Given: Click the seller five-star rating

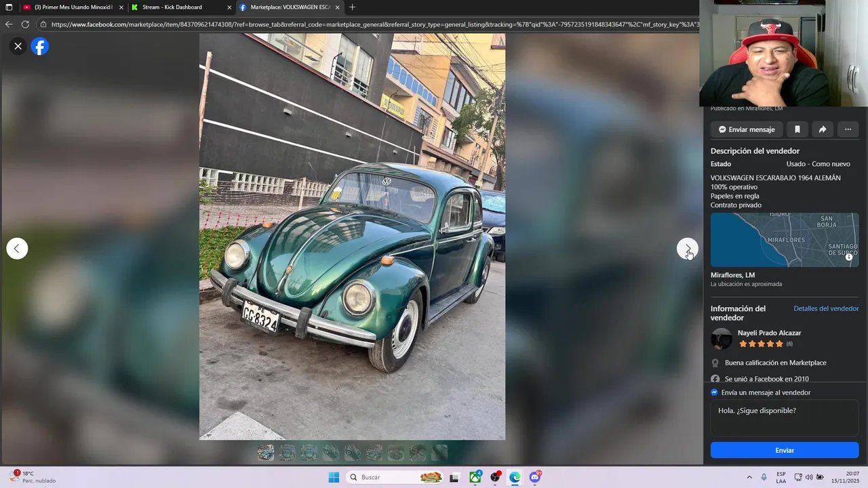Looking at the screenshot, I should pos(761,344).
